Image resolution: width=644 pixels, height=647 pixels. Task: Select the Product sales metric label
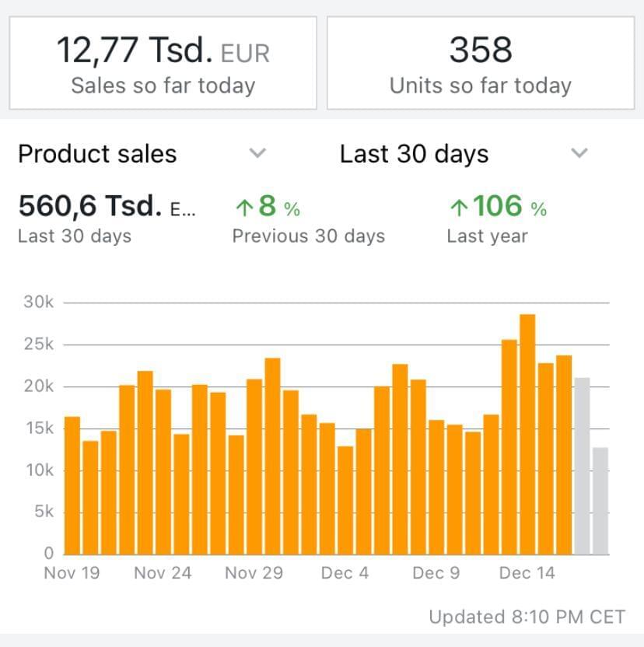tap(97, 154)
